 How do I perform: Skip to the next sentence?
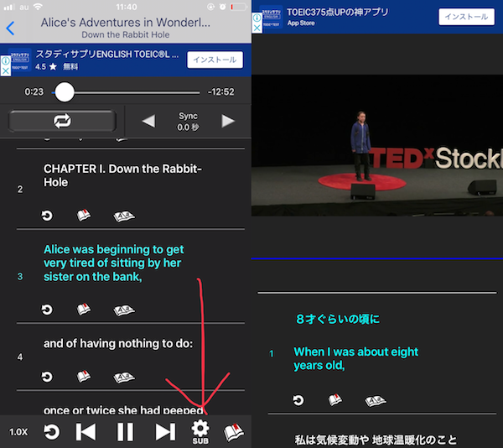[x=165, y=432]
